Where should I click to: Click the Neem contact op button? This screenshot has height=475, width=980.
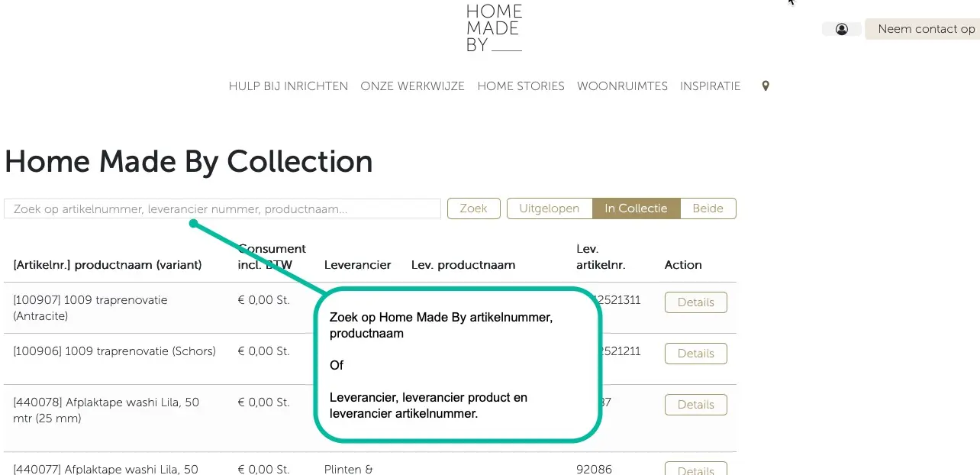[x=923, y=29]
